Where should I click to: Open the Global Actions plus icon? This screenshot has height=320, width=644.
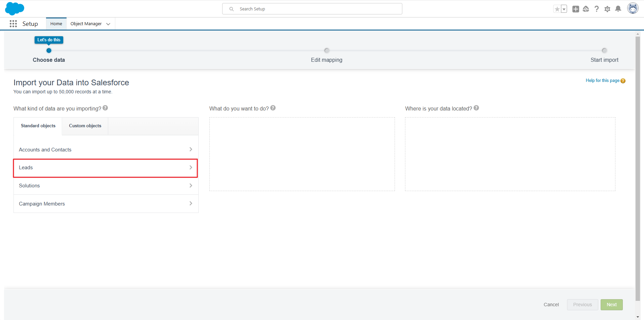[x=575, y=9]
